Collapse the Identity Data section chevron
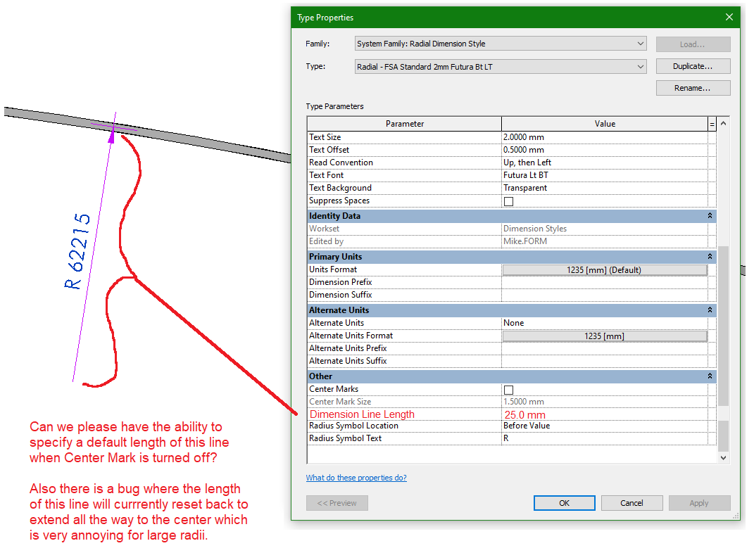The image size is (754, 560). click(710, 215)
